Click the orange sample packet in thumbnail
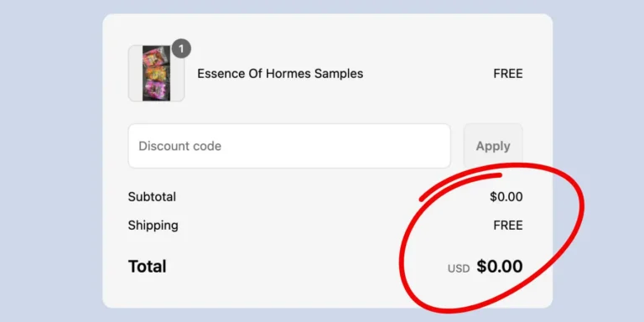Screen dimensions: 644x322 coord(155,74)
